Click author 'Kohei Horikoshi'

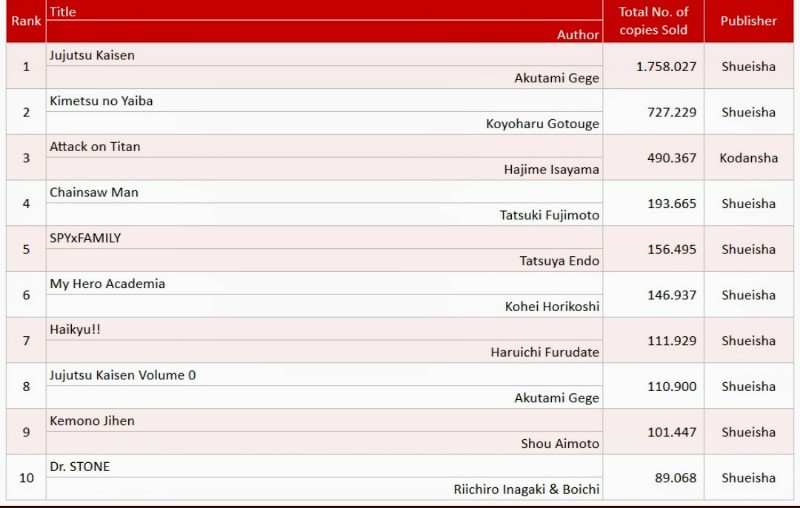tap(552, 307)
